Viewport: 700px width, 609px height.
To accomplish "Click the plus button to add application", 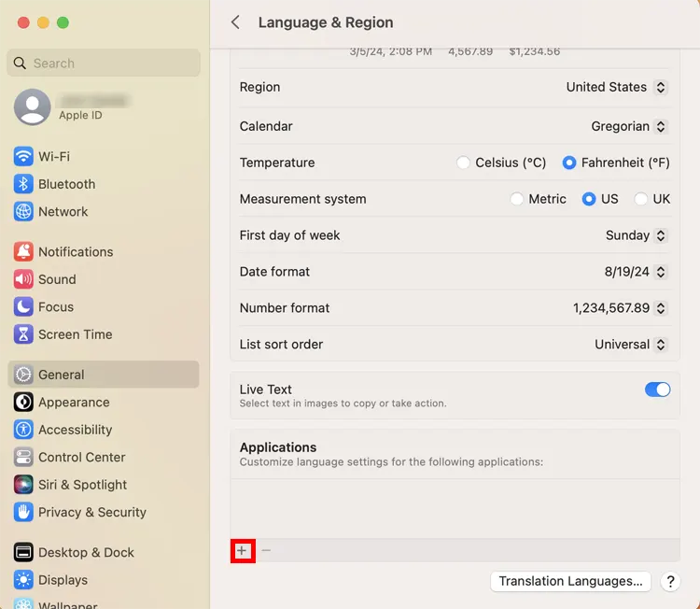I will coord(242,551).
